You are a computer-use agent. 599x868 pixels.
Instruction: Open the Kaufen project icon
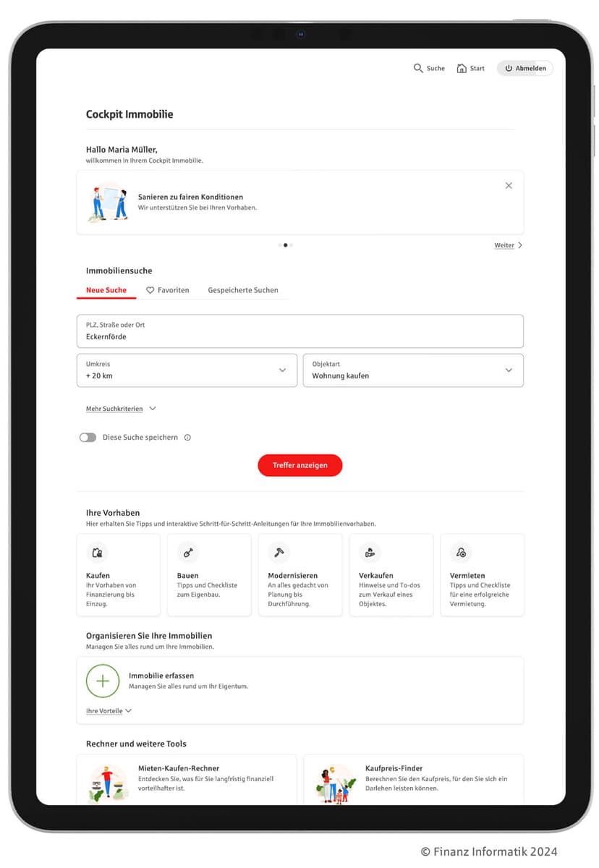click(x=97, y=553)
